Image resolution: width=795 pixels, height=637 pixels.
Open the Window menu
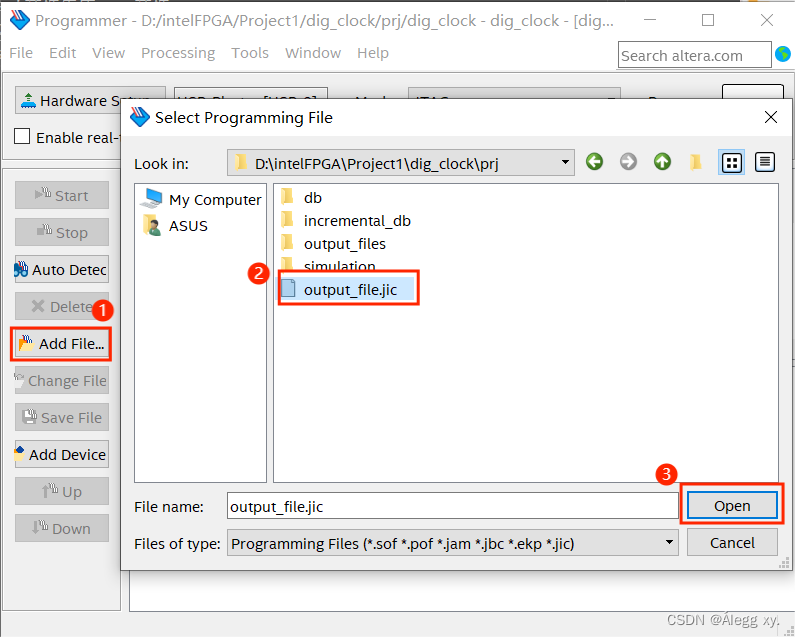(x=313, y=53)
